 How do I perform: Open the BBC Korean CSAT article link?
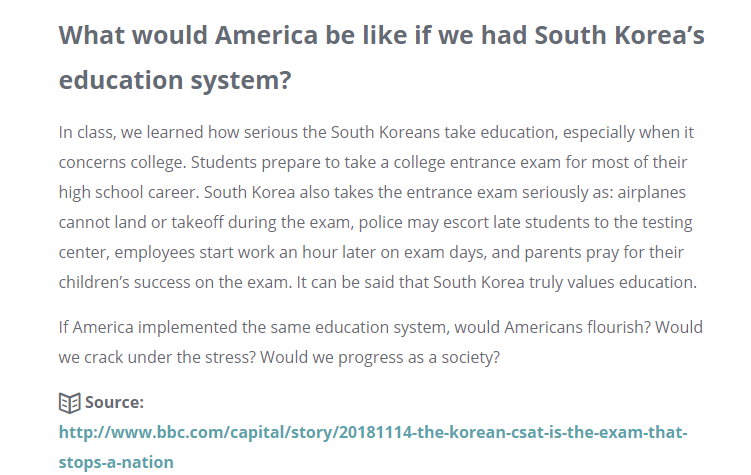click(x=372, y=433)
